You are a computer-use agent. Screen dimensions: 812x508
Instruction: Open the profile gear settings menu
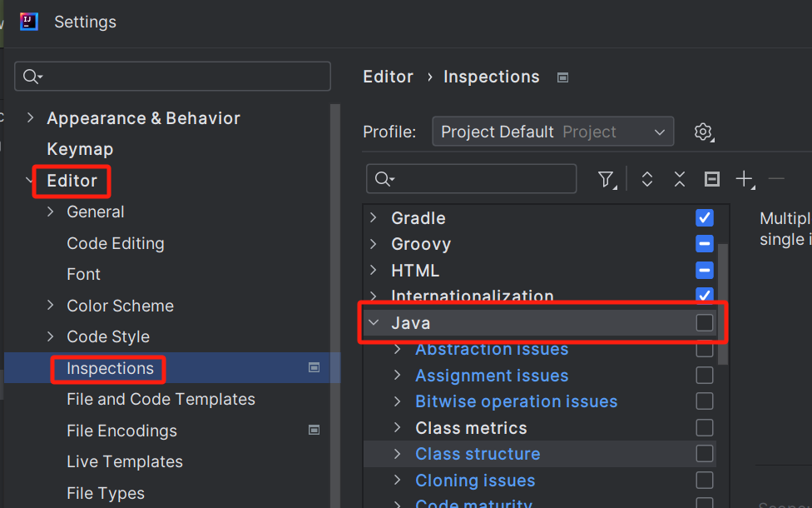tap(704, 132)
